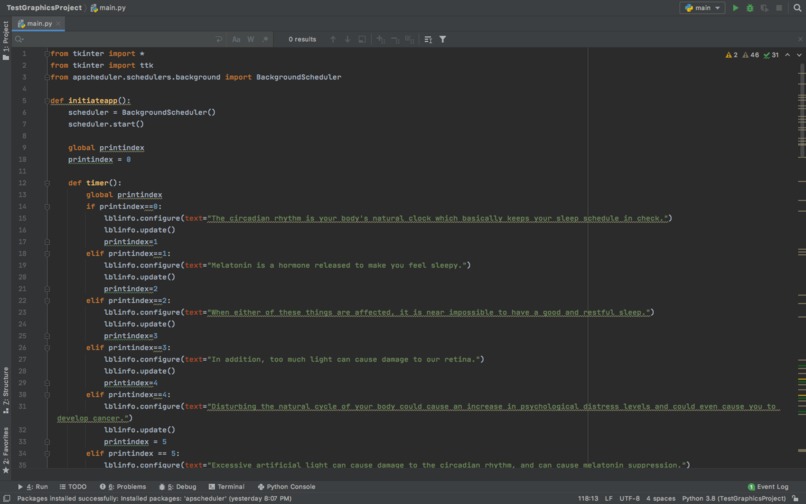The height and width of the screenshot is (504, 806).
Task: Toggle Regex option in find bar
Action: click(266, 39)
